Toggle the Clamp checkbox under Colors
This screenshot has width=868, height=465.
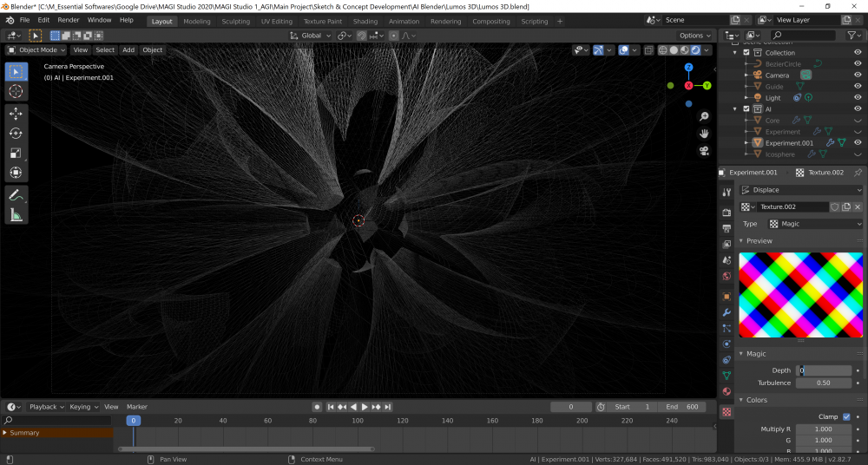coord(846,416)
